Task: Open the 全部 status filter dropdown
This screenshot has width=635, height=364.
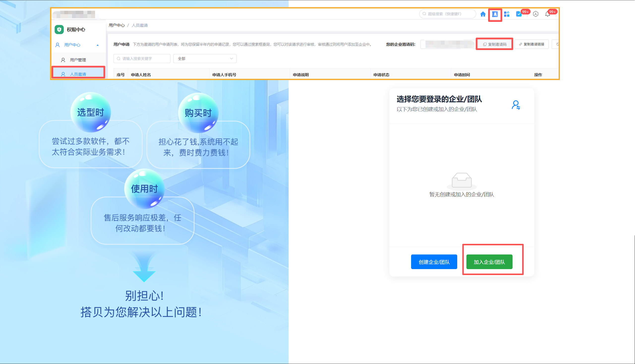Action: click(x=205, y=59)
